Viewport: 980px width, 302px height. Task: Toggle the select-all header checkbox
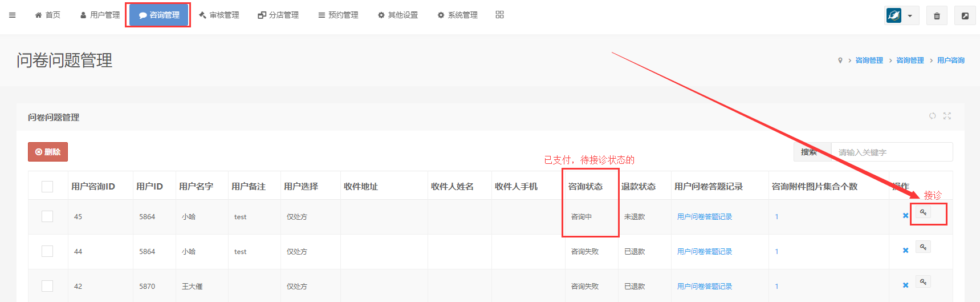(47, 187)
